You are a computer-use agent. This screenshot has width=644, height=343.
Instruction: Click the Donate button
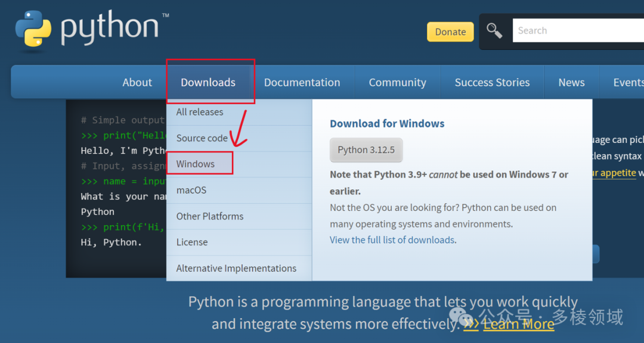point(450,32)
